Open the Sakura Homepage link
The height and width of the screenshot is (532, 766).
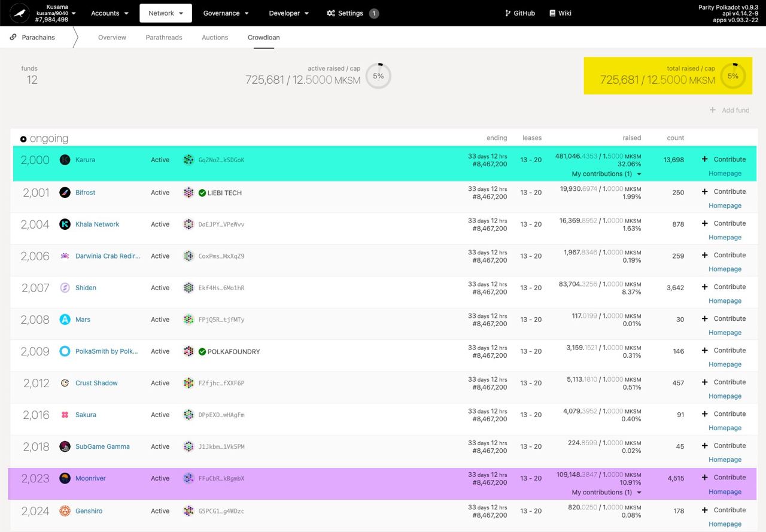(725, 428)
